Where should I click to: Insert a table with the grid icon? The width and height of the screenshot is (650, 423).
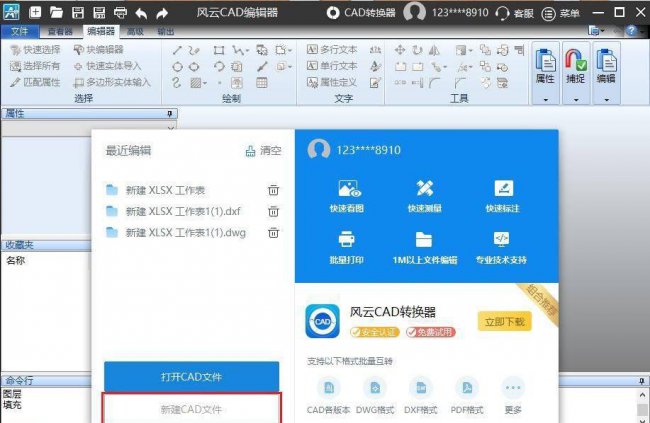(262, 83)
